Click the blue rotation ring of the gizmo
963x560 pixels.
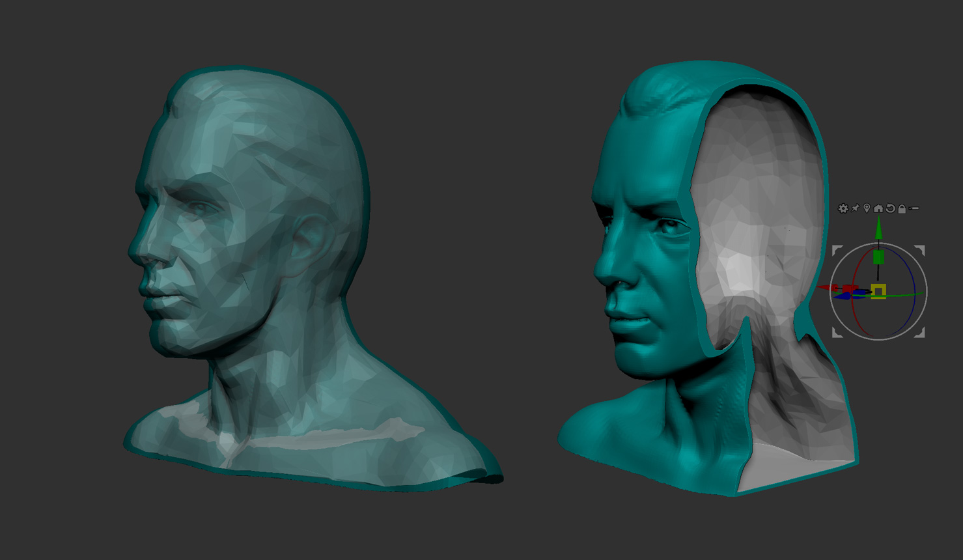(914, 287)
